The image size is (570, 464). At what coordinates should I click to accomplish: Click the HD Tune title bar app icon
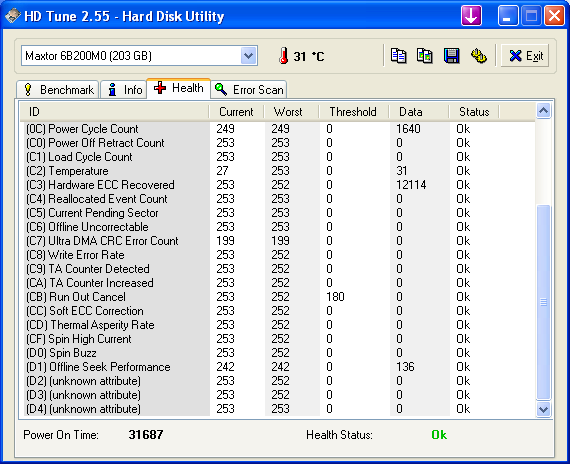click(x=13, y=16)
